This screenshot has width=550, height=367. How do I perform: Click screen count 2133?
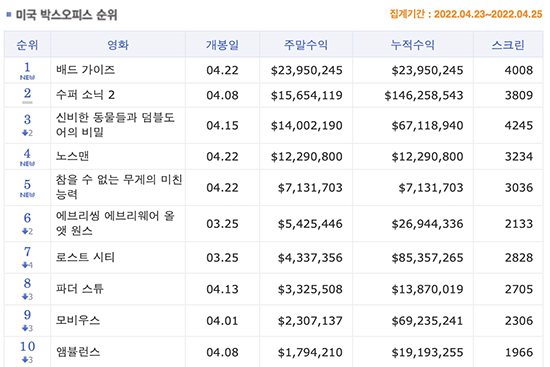(x=519, y=224)
